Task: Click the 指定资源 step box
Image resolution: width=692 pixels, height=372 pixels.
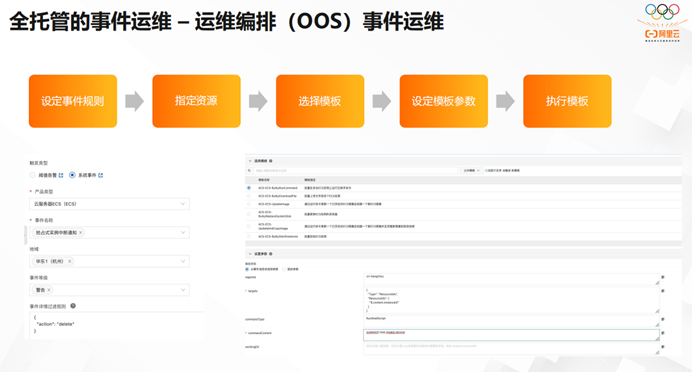Action: point(196,101)
